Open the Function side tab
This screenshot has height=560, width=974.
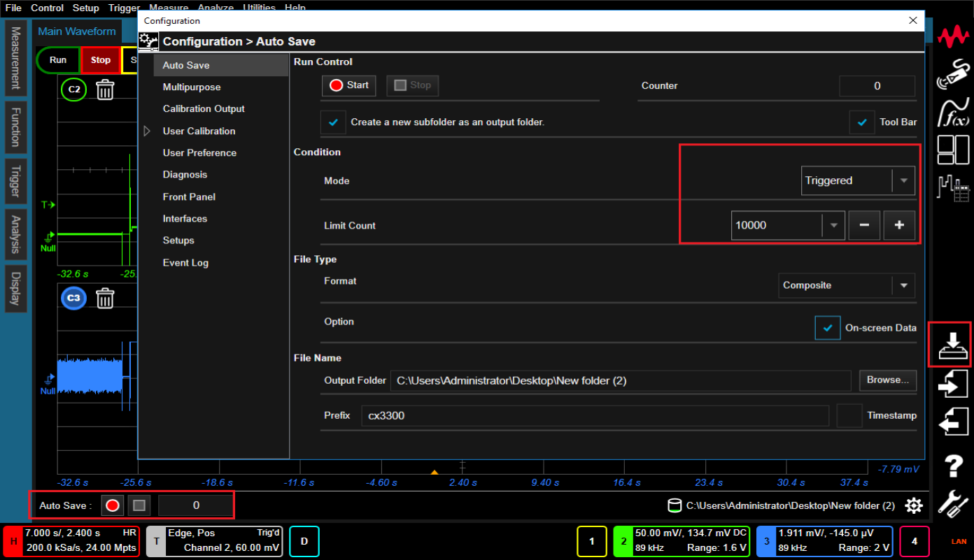click(x=15, y=127)
